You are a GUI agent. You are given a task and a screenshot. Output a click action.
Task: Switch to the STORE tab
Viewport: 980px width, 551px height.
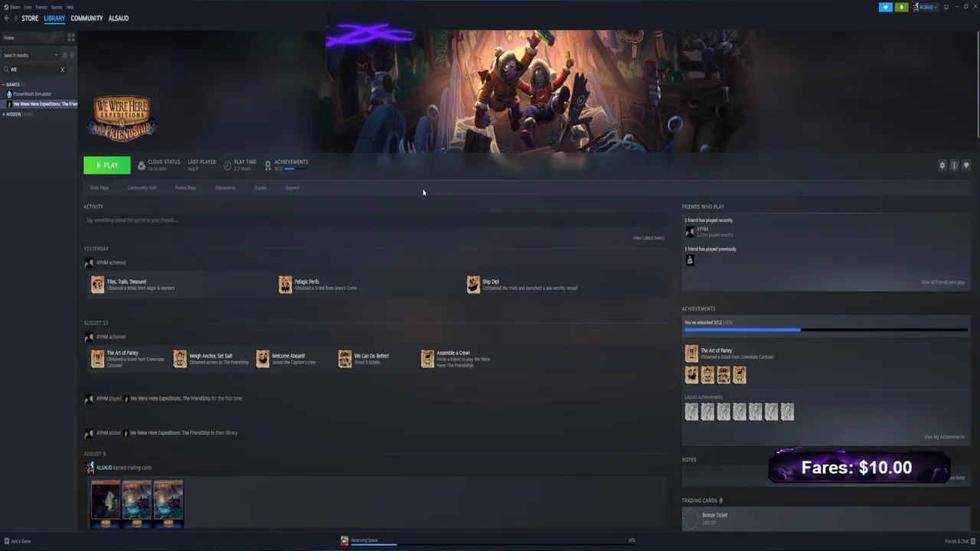pyautogui.click(x=30, y=18)
